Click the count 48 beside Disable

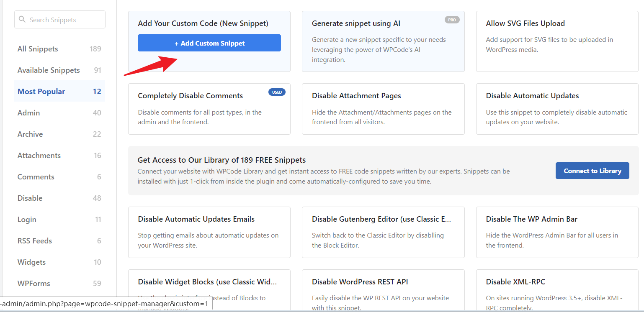[97, 198]
